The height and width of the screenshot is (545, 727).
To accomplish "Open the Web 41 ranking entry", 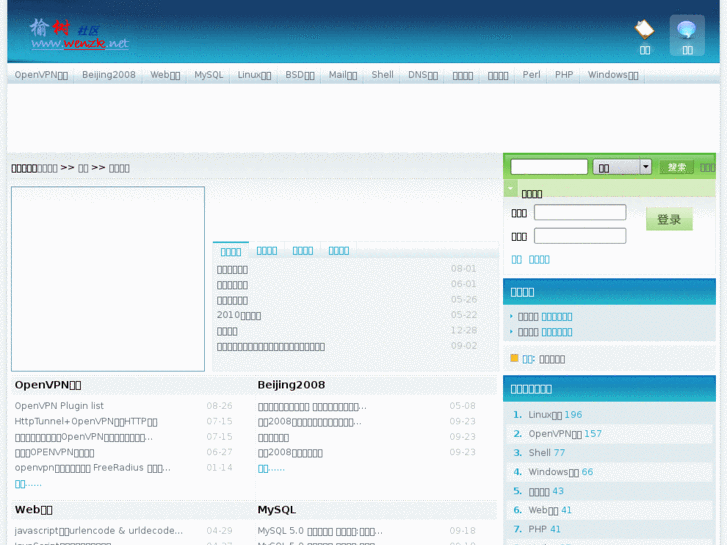I will [550, 510].
